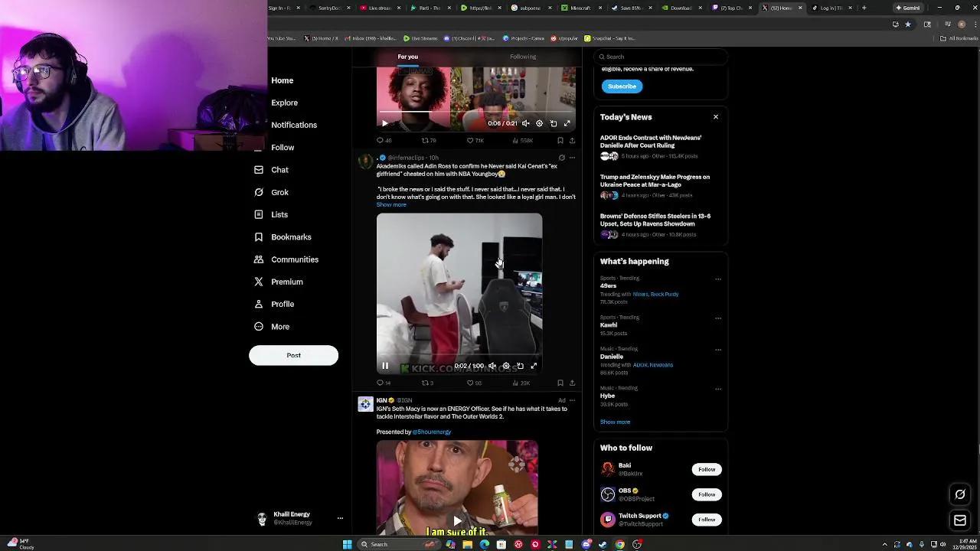Open the floating Messages envelope button

coord(960,520)
